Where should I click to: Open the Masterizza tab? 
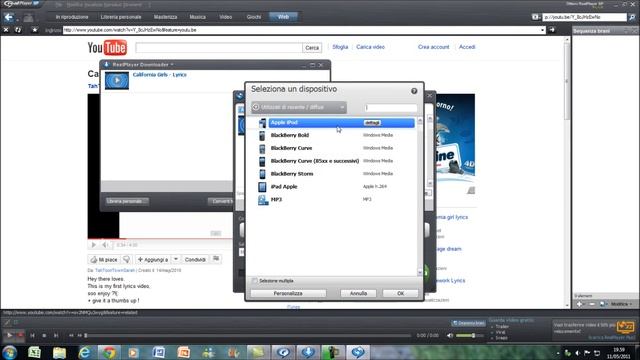click(x=165, y=17)
